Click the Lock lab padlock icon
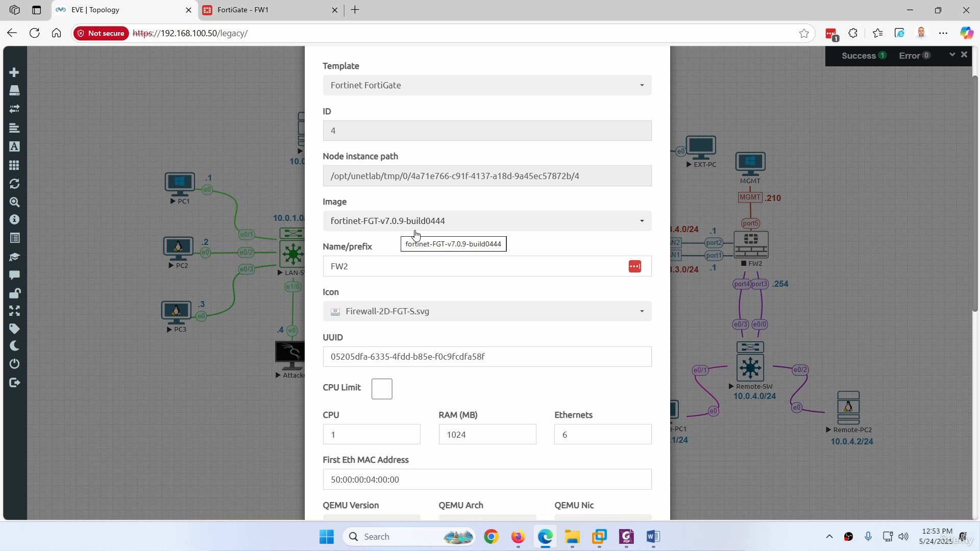Viewport: 980px width, 551px height. coord(14,293)
